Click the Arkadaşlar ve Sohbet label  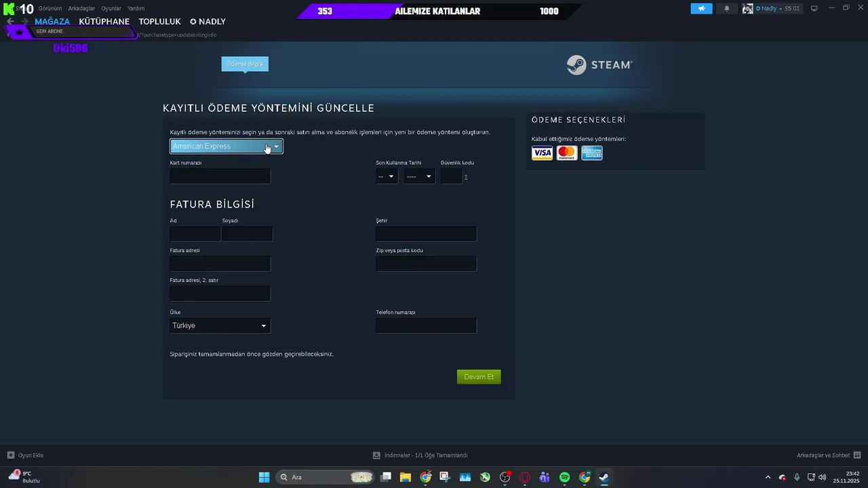tap(823, 455)
